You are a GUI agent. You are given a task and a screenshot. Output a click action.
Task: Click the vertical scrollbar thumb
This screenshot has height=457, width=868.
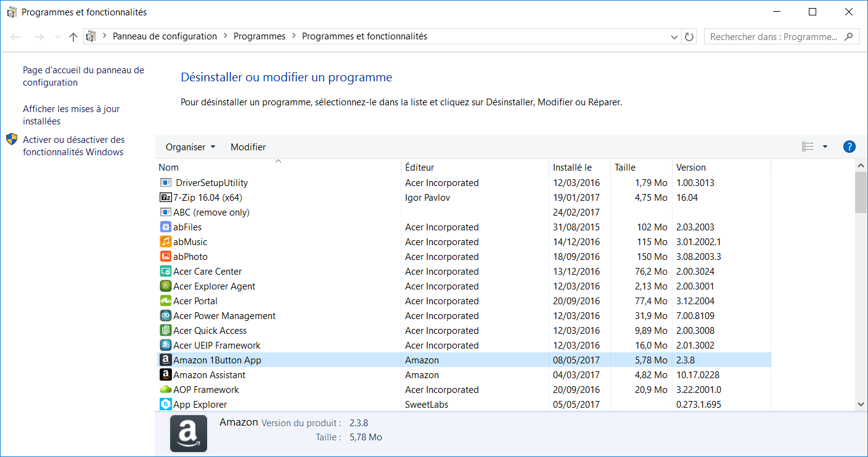[861, 193]
